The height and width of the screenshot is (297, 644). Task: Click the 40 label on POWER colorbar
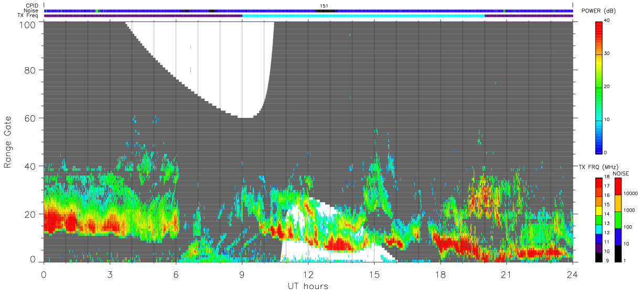608,21
